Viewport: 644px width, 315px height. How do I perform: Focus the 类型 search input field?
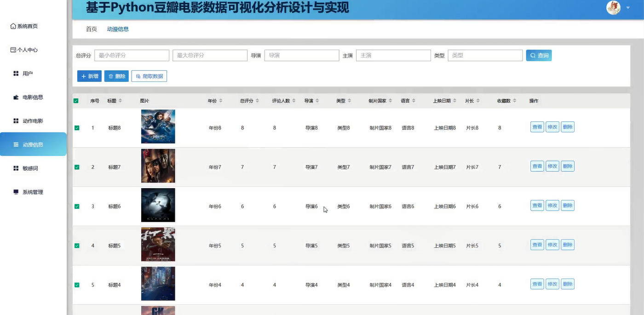pyautogui.click(x=485, y=55)
